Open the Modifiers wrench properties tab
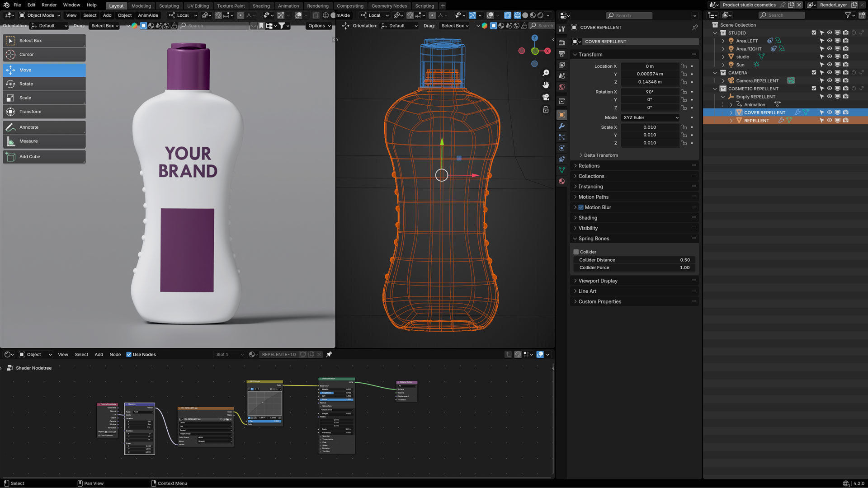This screenshot has height=488, width=868. pyautogui.click(x=561, y=126)
